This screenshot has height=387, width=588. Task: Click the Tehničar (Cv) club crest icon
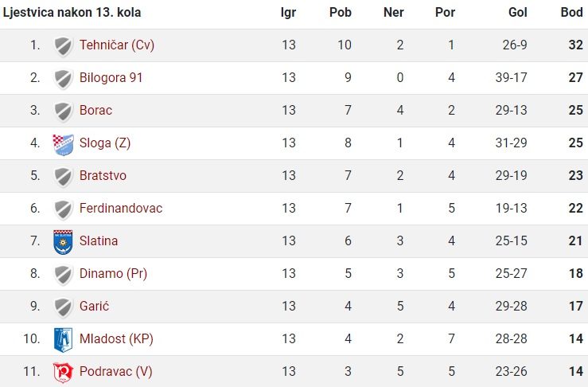63,46
